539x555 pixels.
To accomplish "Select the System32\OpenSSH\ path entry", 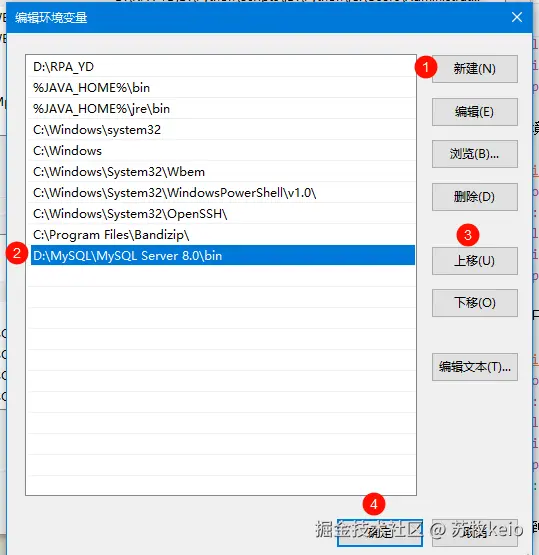I will [x=223, y=214].
